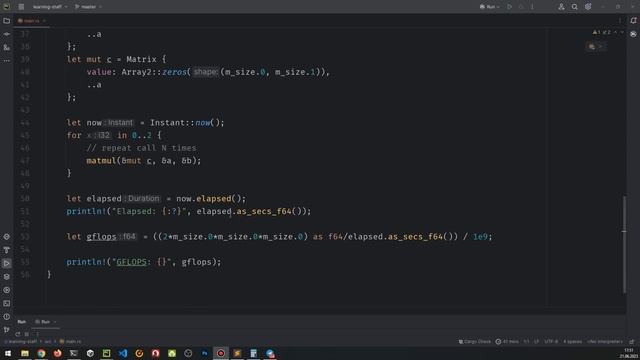Open editor tabs options menu
The width and height of the screenshot is (640, 360).
coord(620,21)
